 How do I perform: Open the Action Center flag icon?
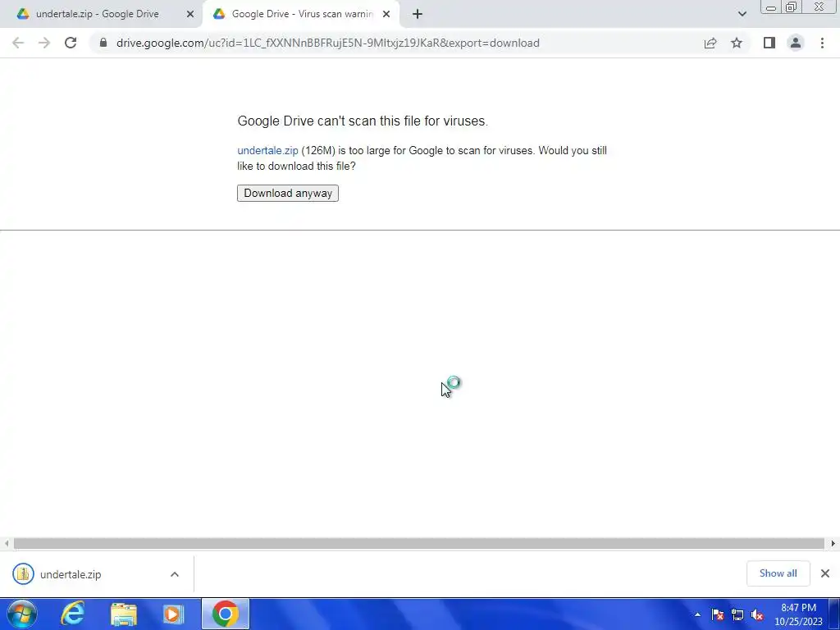click(718, 614)
